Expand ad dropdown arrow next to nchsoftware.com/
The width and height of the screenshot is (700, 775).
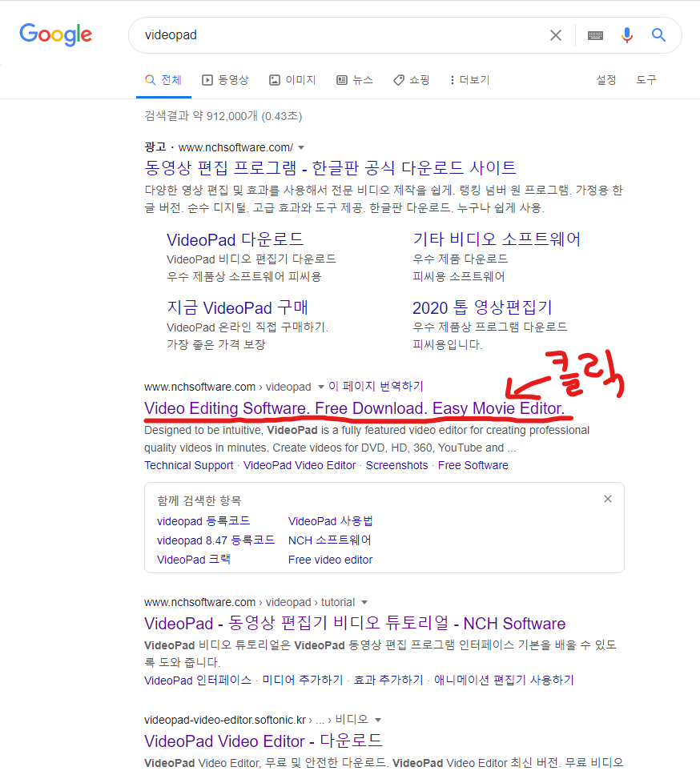click(x=301, y=148)
